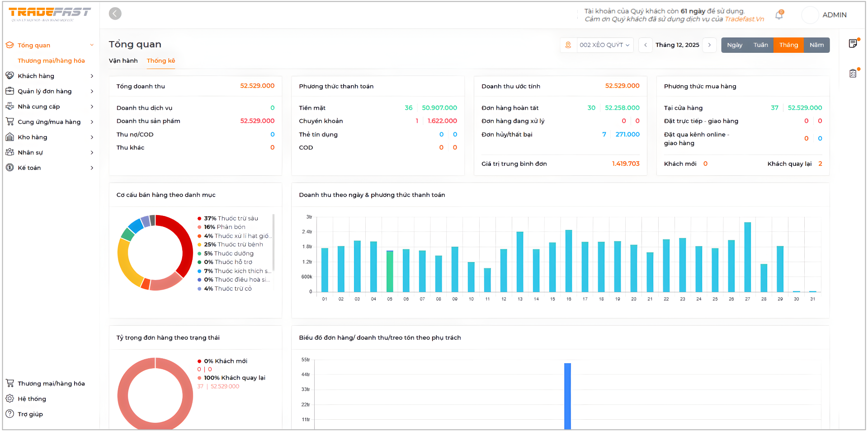Open the clipboard checklist icon on right sidebar

pyautogui.click(x=853, y=73)
